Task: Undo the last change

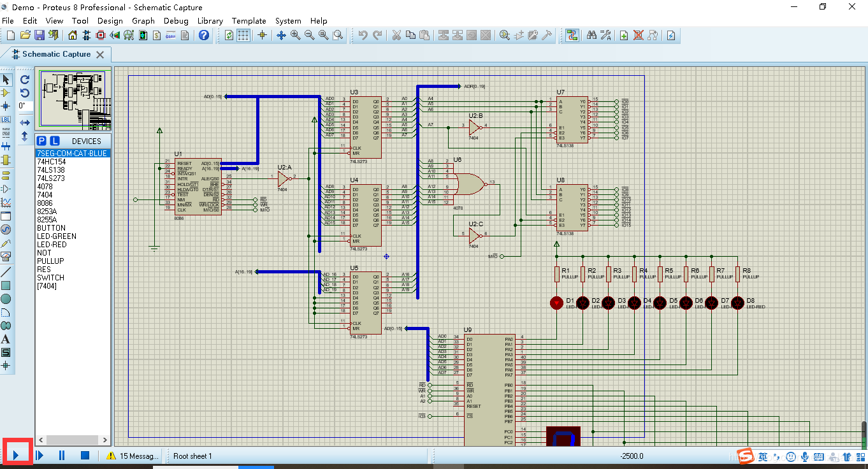Action: pyautogui.click(x=363, y=35)
